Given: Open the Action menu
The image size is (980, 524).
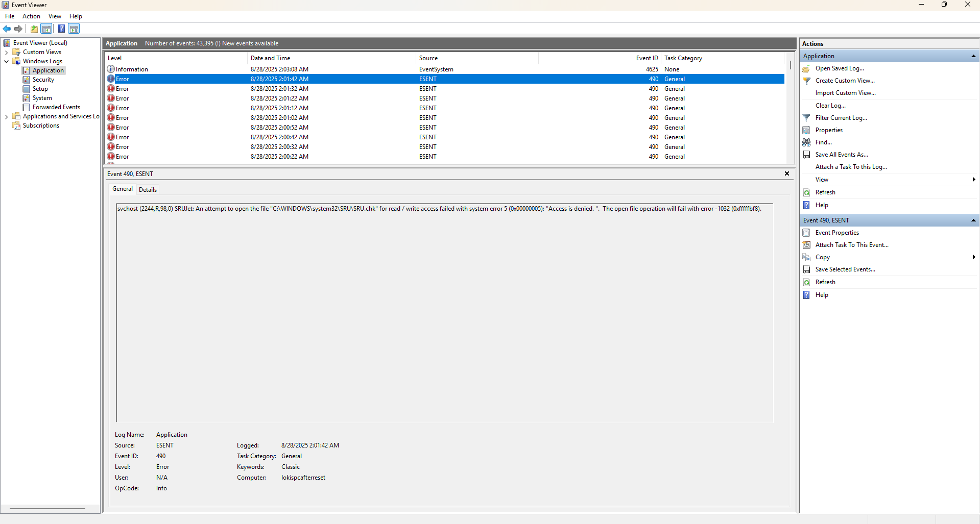Looking at the screenshot, I should (x=31, y=16).
